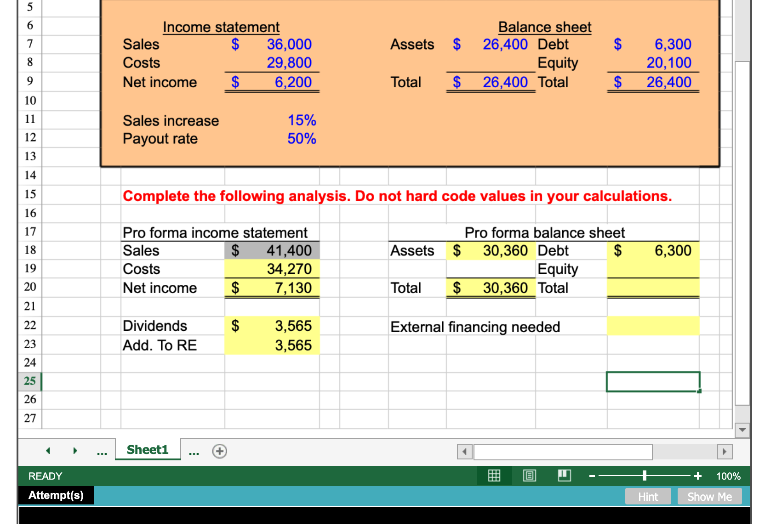Click the zoom out minus icon
Screen dimensions: 765x532
tap(592, 476)
